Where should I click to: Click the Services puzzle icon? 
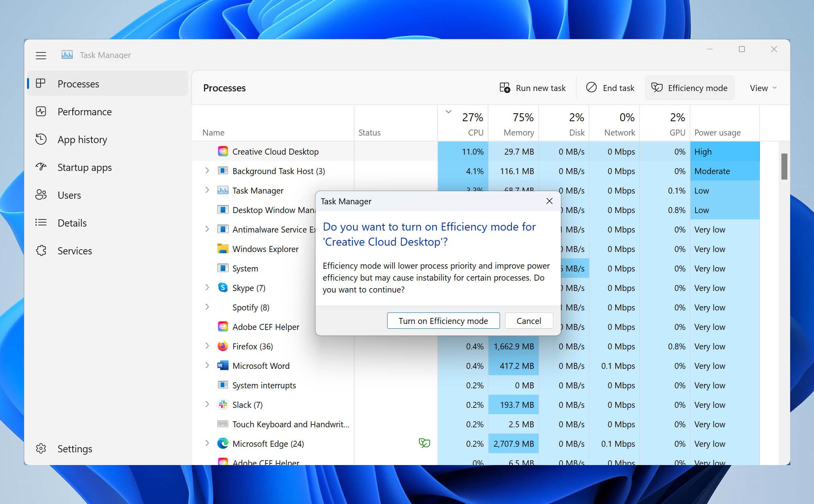41,251
